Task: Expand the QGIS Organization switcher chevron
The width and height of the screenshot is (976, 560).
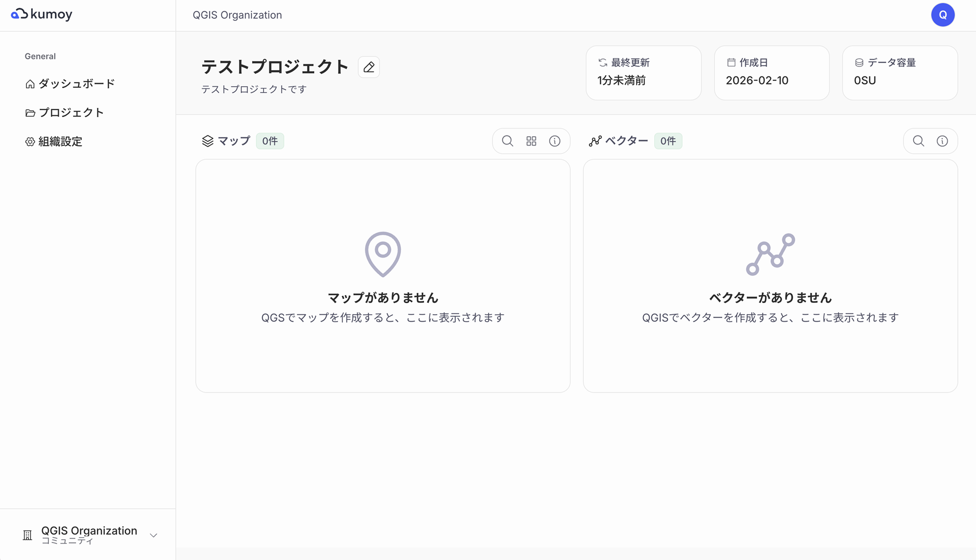Action: point(153,535)
